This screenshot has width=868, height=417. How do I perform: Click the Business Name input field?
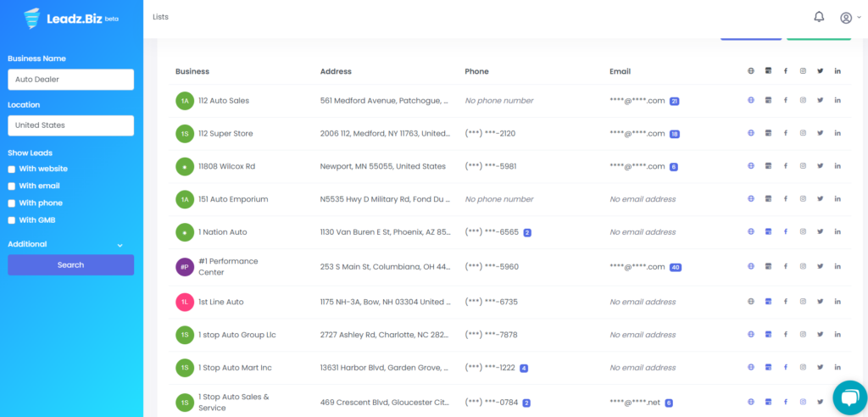71,79
